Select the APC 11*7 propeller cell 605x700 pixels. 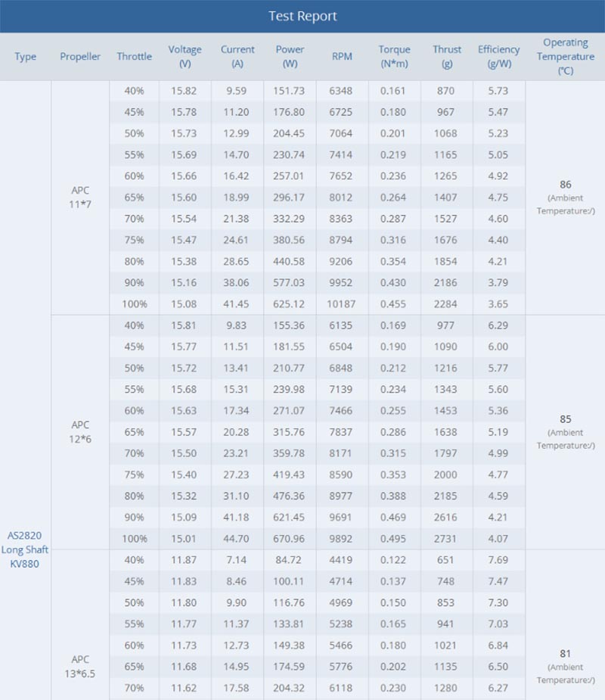tap(80, 198)
